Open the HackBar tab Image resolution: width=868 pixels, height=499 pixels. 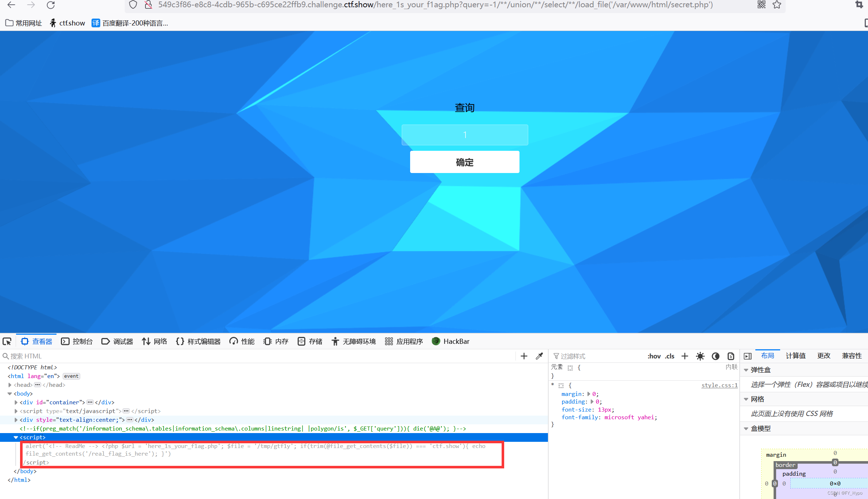click(x=451, y=341)
